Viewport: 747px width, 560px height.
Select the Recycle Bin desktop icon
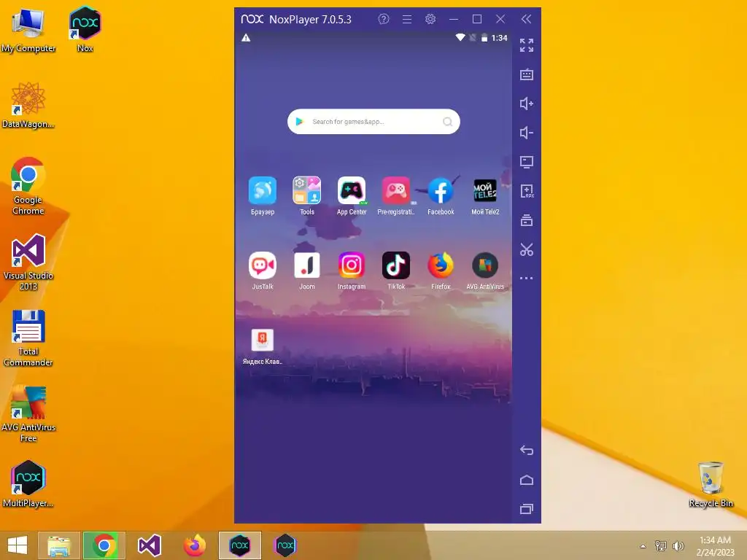711,484
